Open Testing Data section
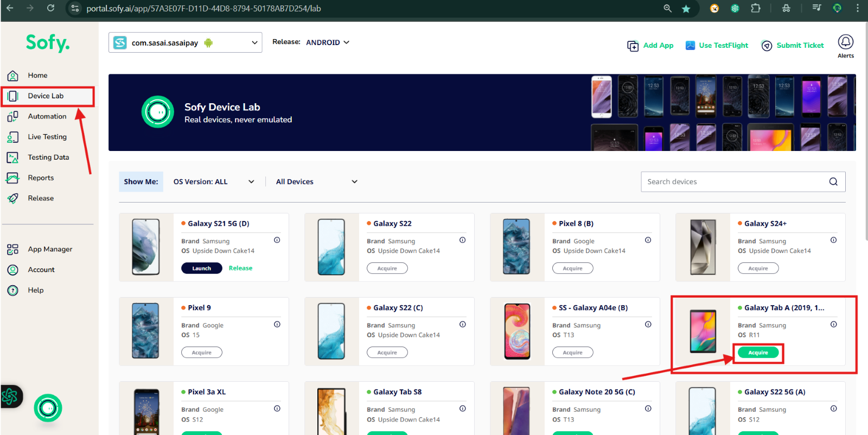 [x=48, y=157]
